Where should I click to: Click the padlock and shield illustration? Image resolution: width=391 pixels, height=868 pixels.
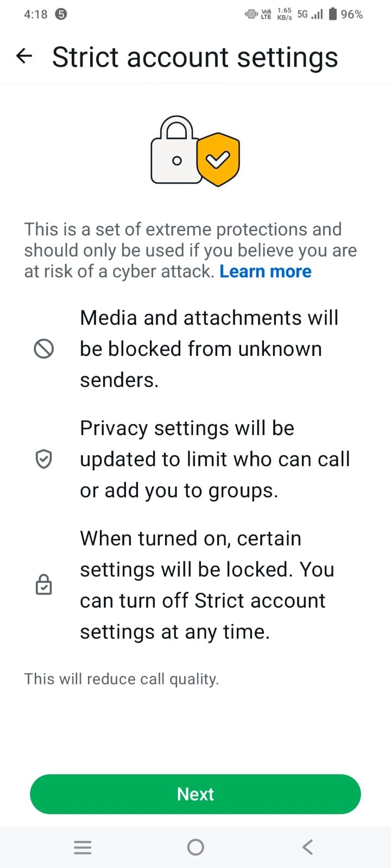[195, 151]
